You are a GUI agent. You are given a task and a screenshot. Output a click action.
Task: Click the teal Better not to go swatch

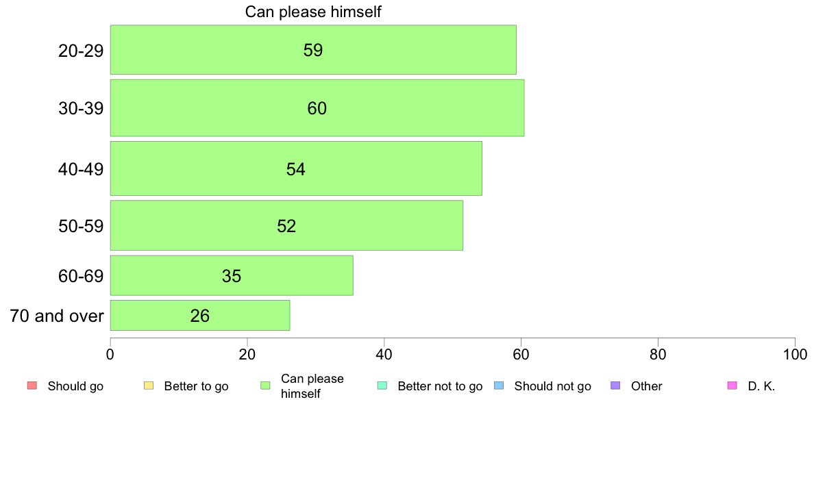point(382,386)
